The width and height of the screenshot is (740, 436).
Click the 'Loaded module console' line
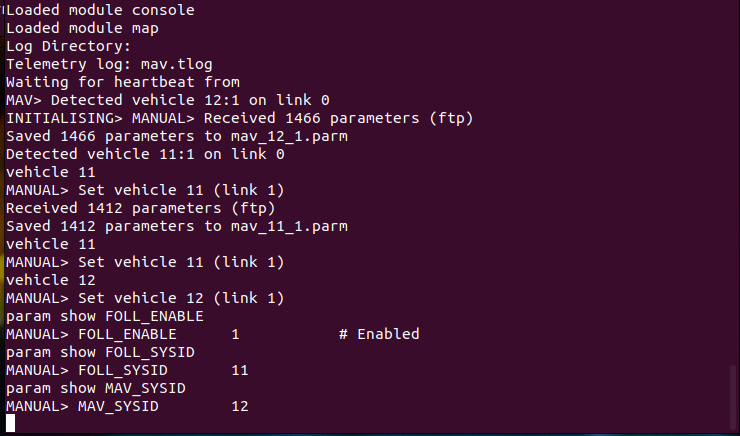pos(100,10)
